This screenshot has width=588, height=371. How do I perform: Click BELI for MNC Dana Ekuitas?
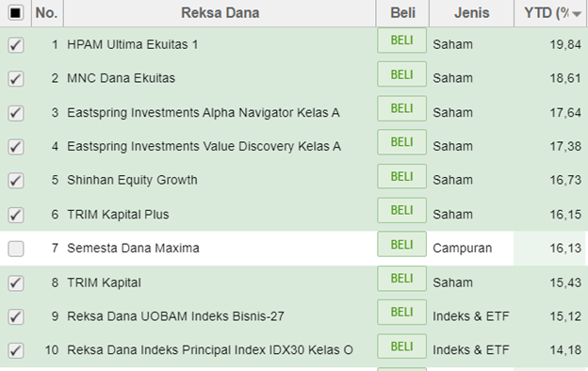(401, 74)
